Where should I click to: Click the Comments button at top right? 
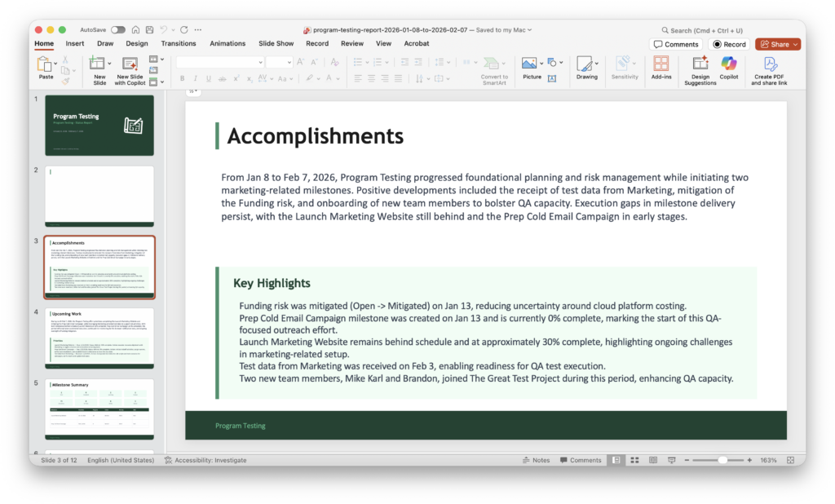click(676, 44)
